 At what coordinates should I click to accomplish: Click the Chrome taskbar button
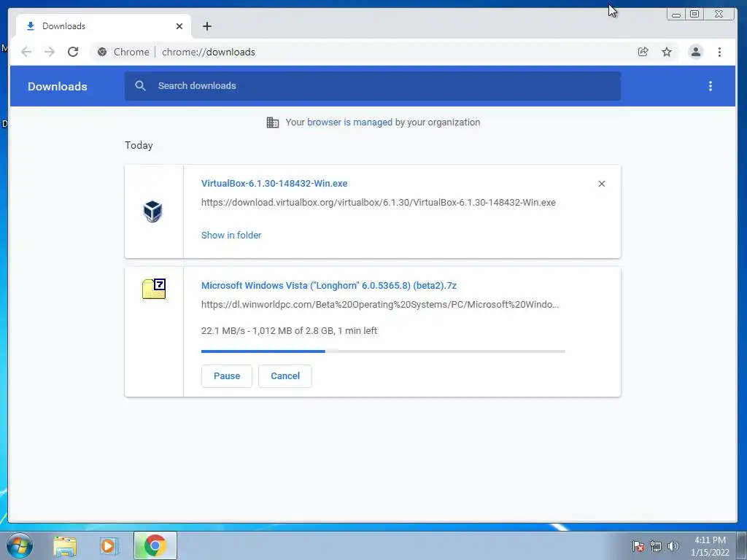155,545
